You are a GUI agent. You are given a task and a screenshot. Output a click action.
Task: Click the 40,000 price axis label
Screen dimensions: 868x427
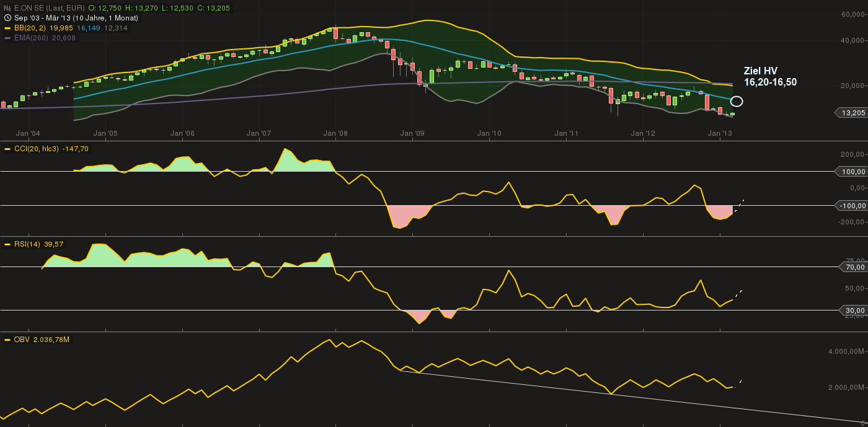coord(853,40)
